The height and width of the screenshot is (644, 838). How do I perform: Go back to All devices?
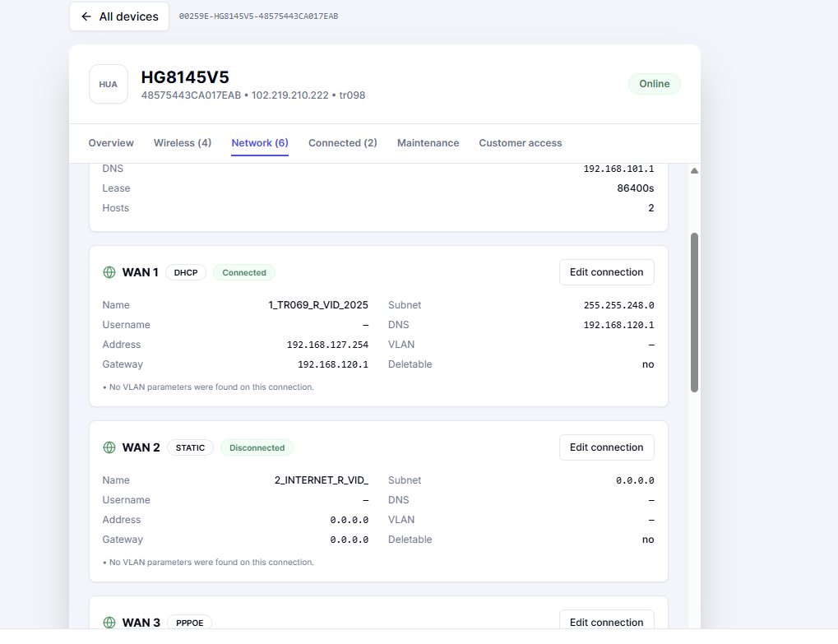tap(119, 16)
